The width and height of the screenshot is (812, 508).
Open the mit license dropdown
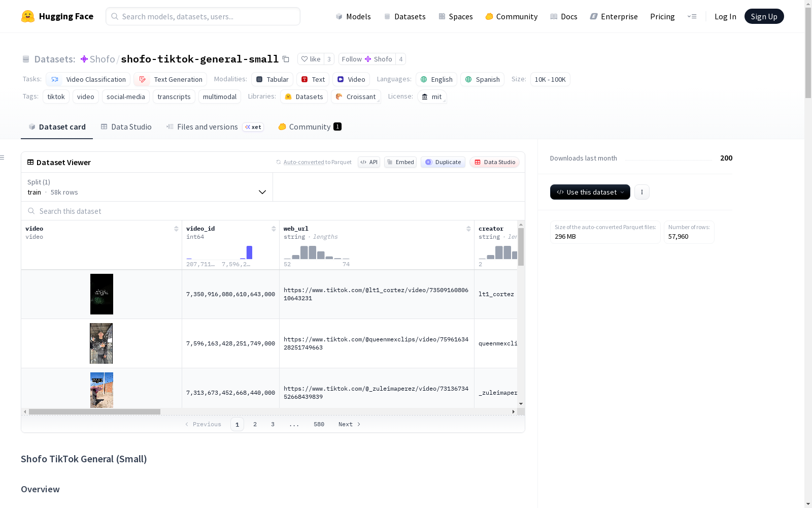tap(432, 97)
